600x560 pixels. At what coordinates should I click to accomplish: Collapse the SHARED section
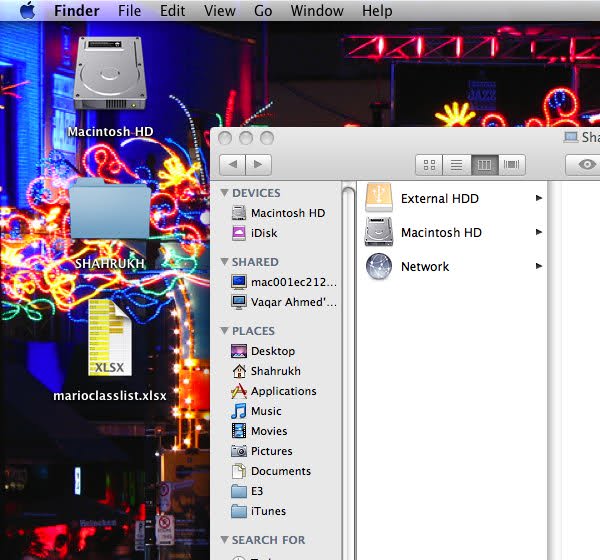(x=225, y=261)
